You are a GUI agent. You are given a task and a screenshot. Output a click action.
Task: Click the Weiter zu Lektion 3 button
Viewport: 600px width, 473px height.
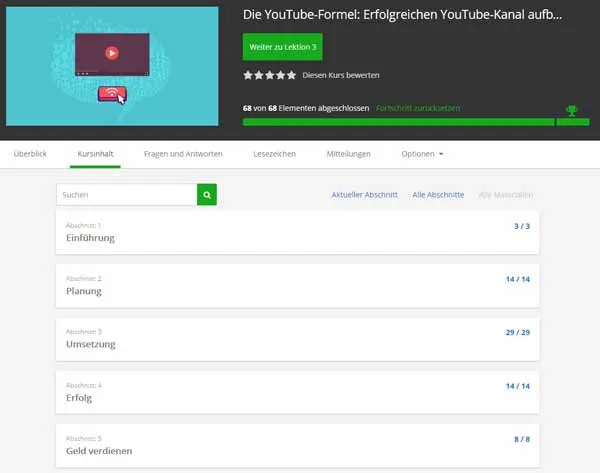click(282, 47)
